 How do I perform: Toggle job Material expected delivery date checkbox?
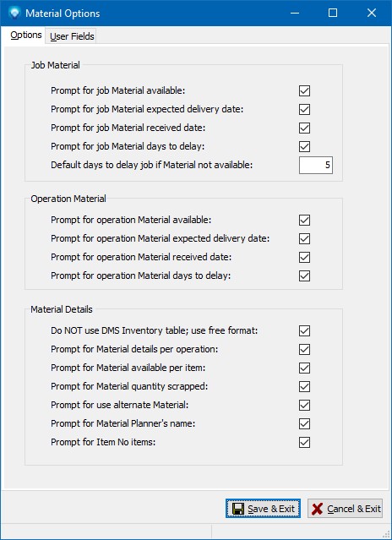[305, 109]
